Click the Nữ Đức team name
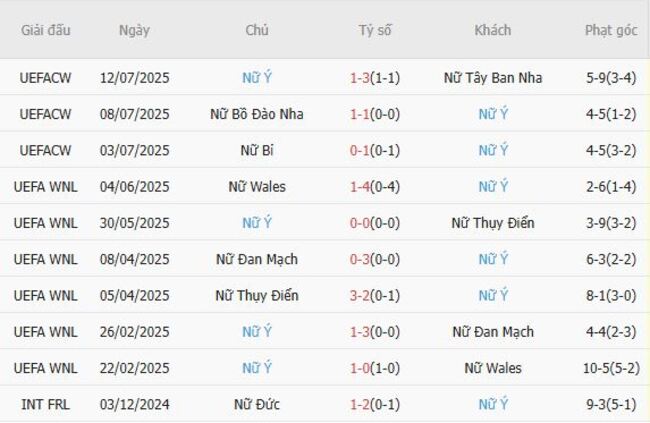This screenshot has width=650, height=423. 257,405
